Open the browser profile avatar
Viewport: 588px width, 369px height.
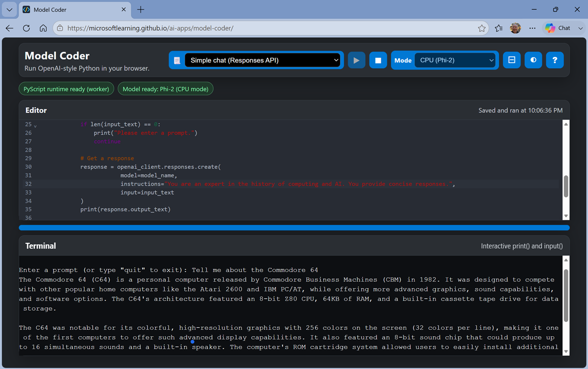[515, 28]
